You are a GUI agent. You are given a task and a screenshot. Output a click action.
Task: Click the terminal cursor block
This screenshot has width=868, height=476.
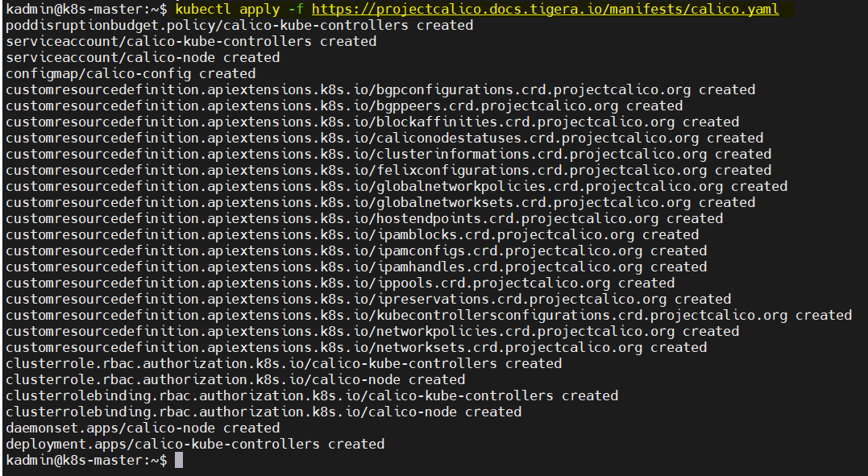point(179,461)
